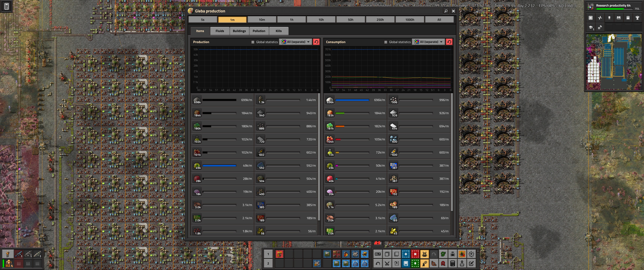Toggle the orange ghost-removal shortcut button
Screen dimensions: 644x270
coord(462,254)
